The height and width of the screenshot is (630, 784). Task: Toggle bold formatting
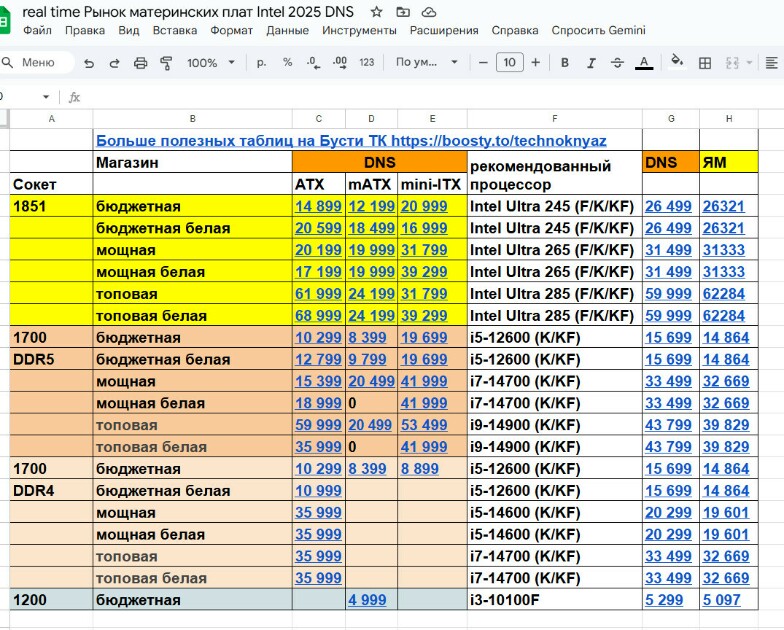pyautogui.click(x=565, y=62)
